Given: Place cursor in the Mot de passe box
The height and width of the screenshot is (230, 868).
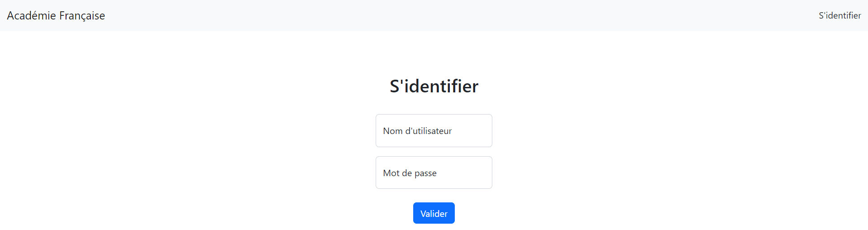Looking at the screenshot, I should pyautogui.click(x=434, y=172).
